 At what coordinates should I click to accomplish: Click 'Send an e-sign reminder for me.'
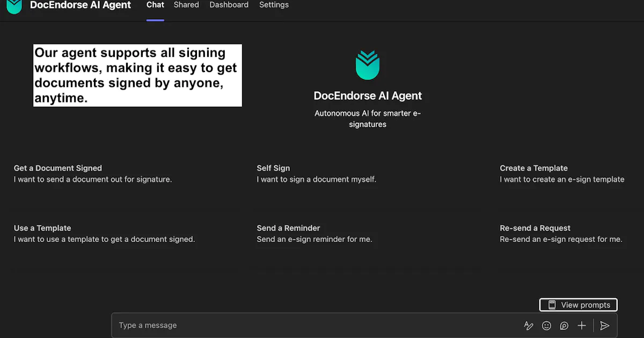pos(314,240)
